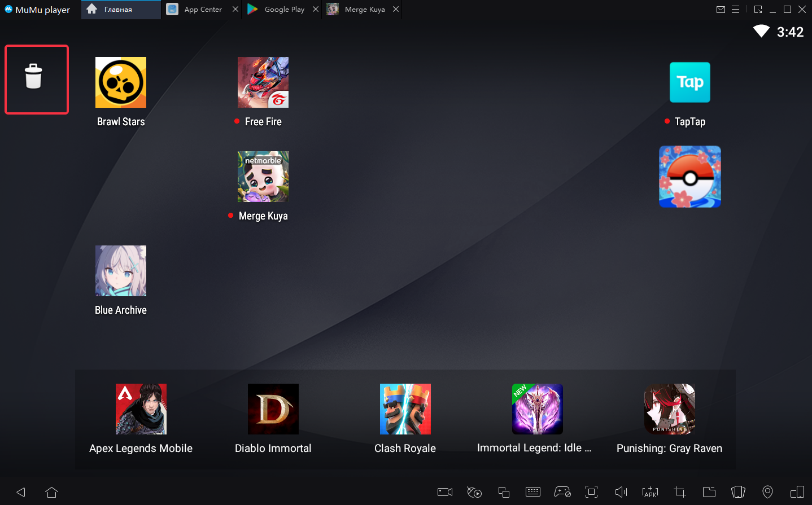Screen dimensions: 812x505
Task: Open the Merge Kuya app icon
Action: point(263,177)
